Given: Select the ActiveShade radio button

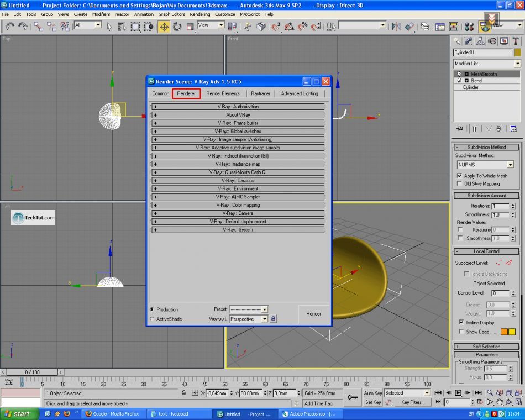Looking at the screenshot, I should (152, 319).
